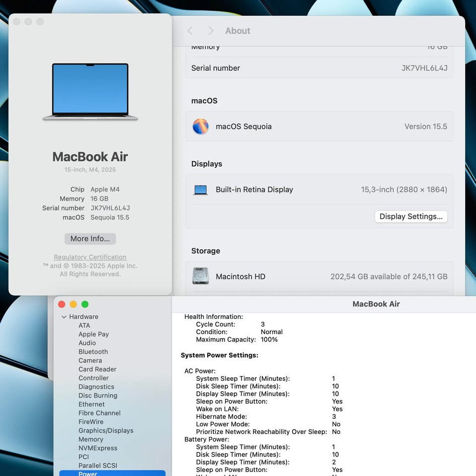Select Controller in hardware list
476x476 pixels.
pos(94,378)
